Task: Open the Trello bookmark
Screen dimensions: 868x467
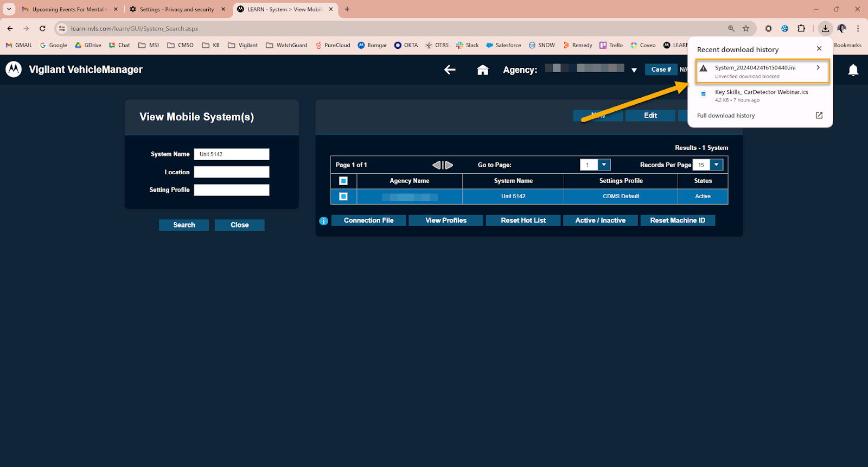Action: pyautogui.click(x=611, y=45)
